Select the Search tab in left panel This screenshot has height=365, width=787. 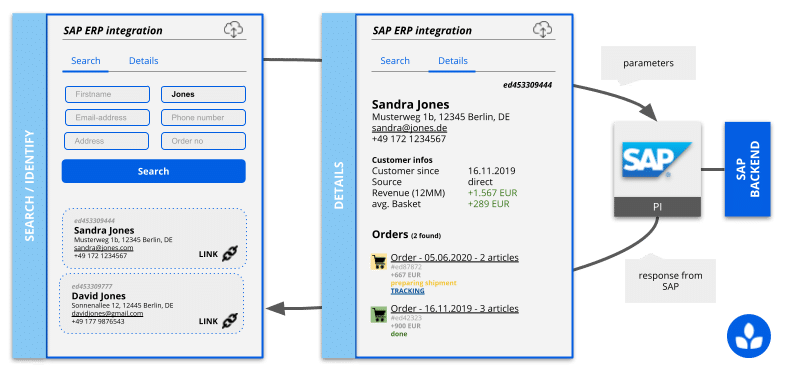(x=85, y=61)
